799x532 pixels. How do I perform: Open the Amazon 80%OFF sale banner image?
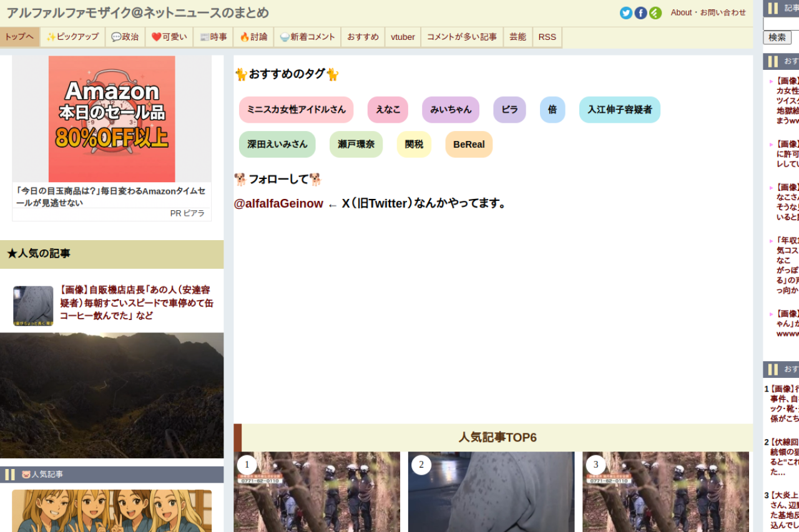point(112,119)
